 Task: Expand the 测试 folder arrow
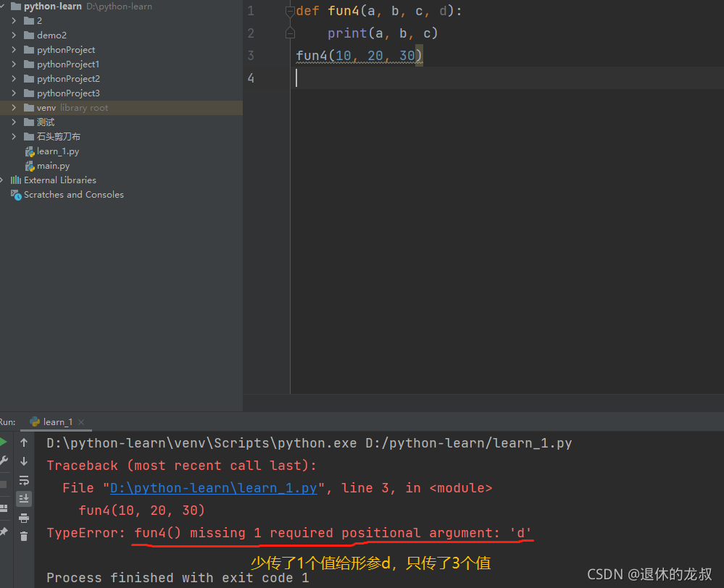point(14,122)
